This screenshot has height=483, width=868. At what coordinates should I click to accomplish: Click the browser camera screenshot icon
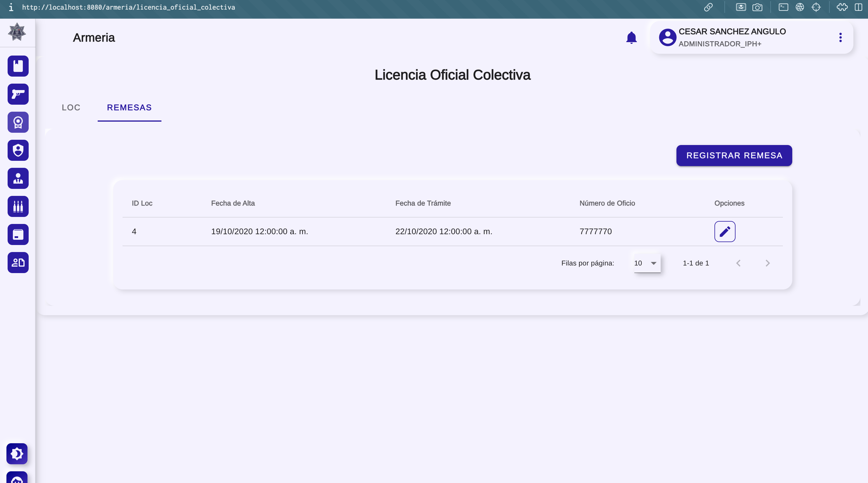[757, 7]
